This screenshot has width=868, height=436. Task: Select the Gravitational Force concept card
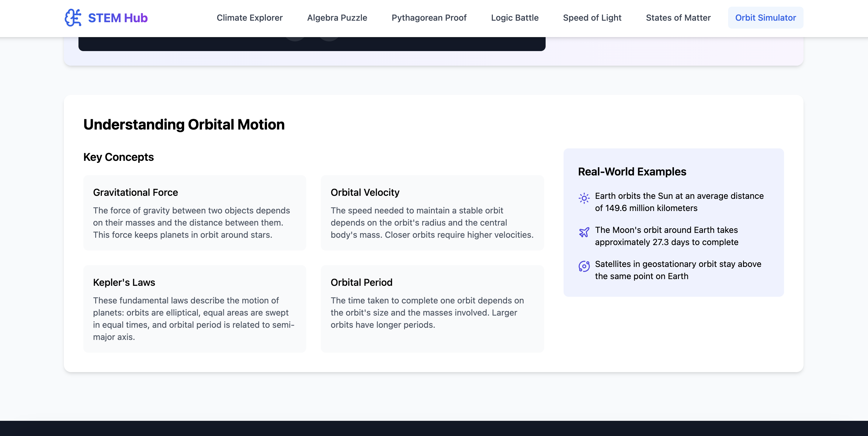point(194,213)
